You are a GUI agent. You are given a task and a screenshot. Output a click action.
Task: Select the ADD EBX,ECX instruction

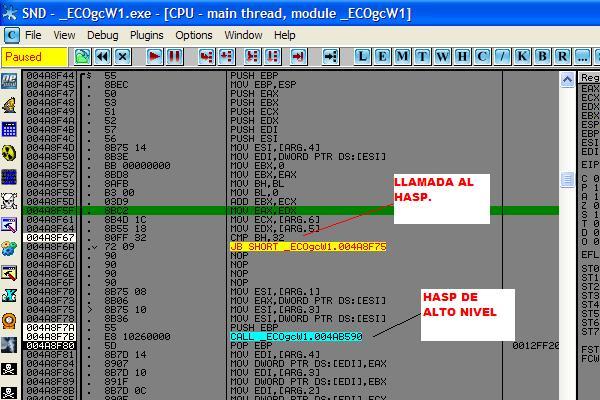[x=263, y=202]
